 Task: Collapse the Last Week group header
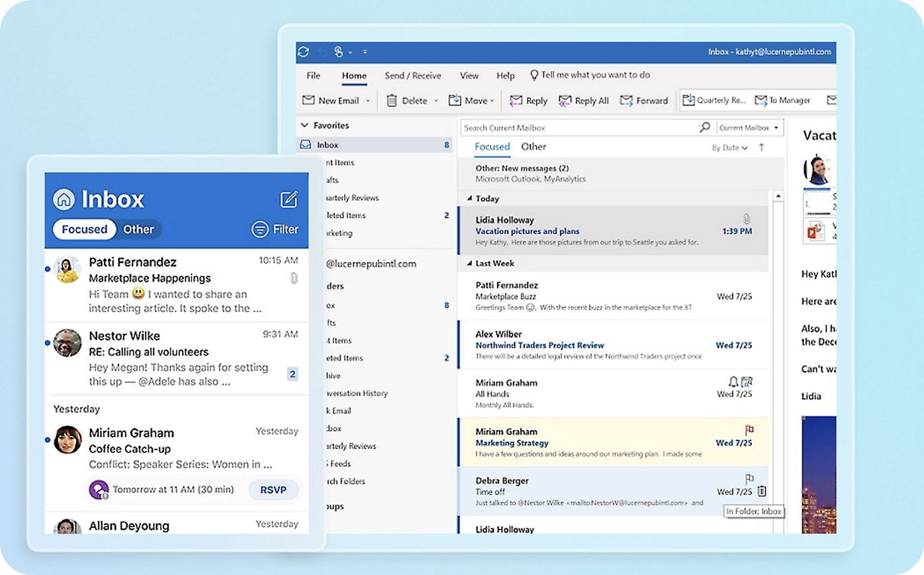pos(470,263)
